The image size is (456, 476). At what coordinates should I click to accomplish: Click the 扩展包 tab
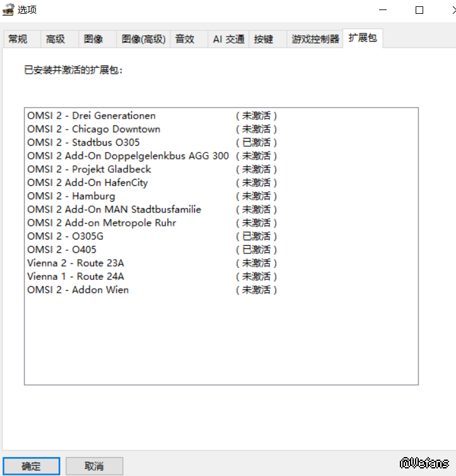click(x=363, y=38)
